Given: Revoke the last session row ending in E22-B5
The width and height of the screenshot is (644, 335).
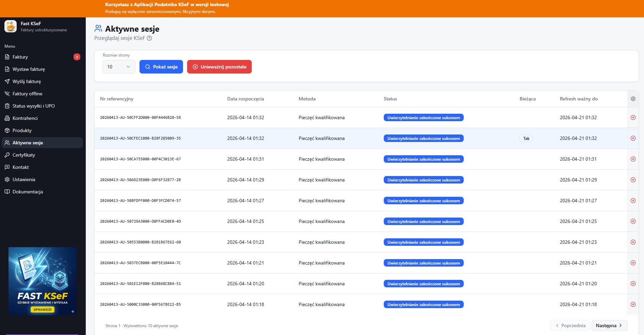Looking at the screenshot, I should (x=633, y=304).
